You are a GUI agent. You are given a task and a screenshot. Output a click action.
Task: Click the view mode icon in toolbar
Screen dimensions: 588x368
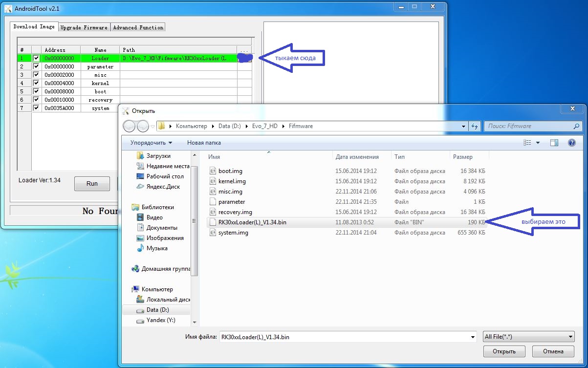[x=527, y=143]
